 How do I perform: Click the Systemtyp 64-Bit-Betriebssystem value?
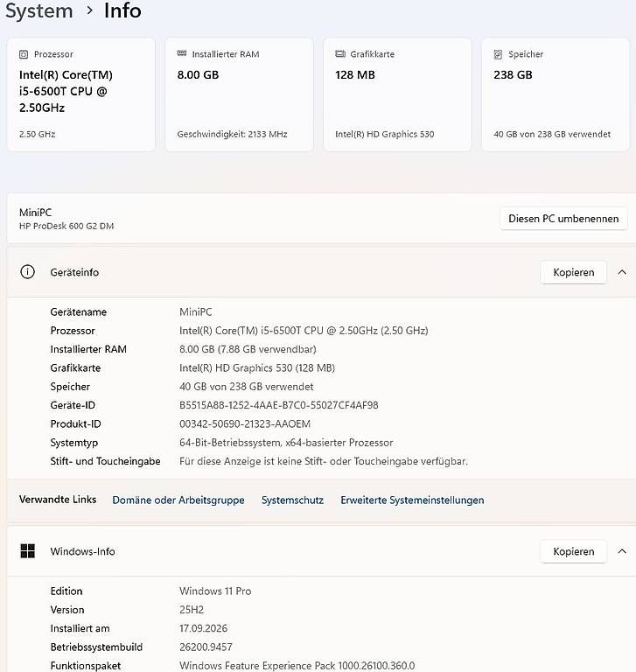pyautogui.click(x=286, y=443)
